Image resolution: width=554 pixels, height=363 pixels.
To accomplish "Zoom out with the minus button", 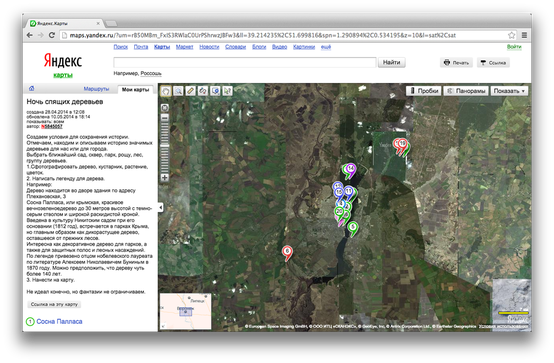I will point(165,118).
